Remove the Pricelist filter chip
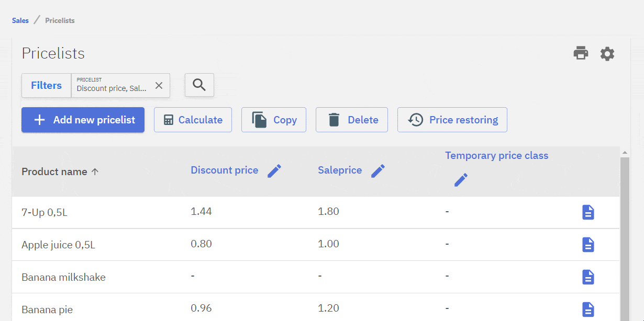644x321 pixels. 159,85
